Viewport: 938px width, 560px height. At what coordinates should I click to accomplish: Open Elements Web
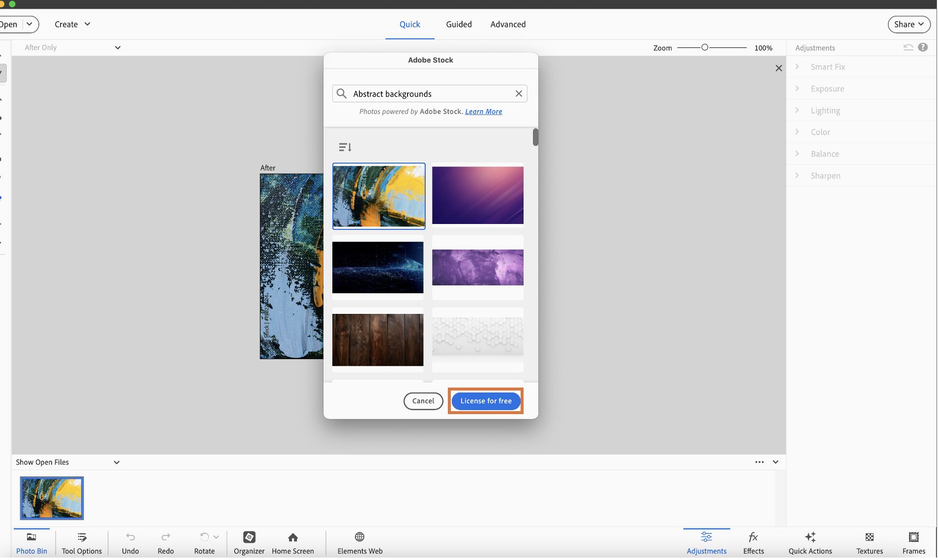click(359, 543)
